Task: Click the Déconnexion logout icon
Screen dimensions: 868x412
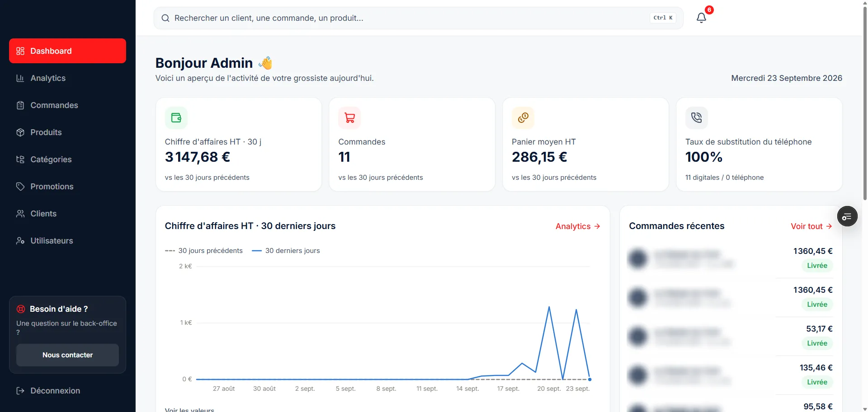Action: tap(20, 391)
